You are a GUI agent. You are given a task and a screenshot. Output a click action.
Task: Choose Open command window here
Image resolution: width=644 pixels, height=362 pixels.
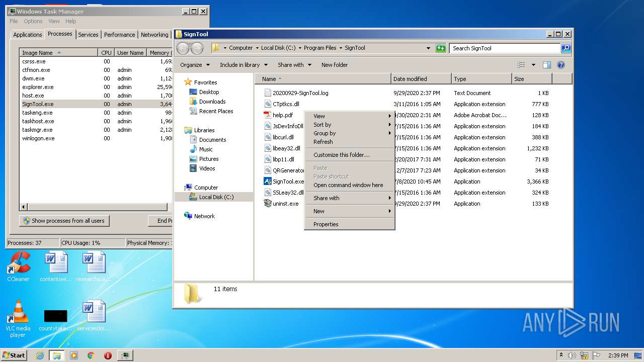tap(349, 185)
